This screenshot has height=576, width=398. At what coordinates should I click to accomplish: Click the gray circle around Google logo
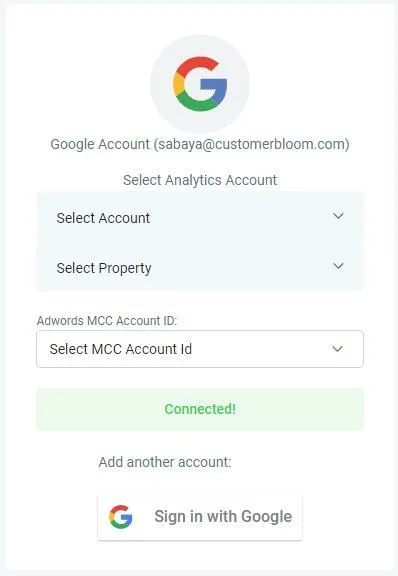point(200,84)
